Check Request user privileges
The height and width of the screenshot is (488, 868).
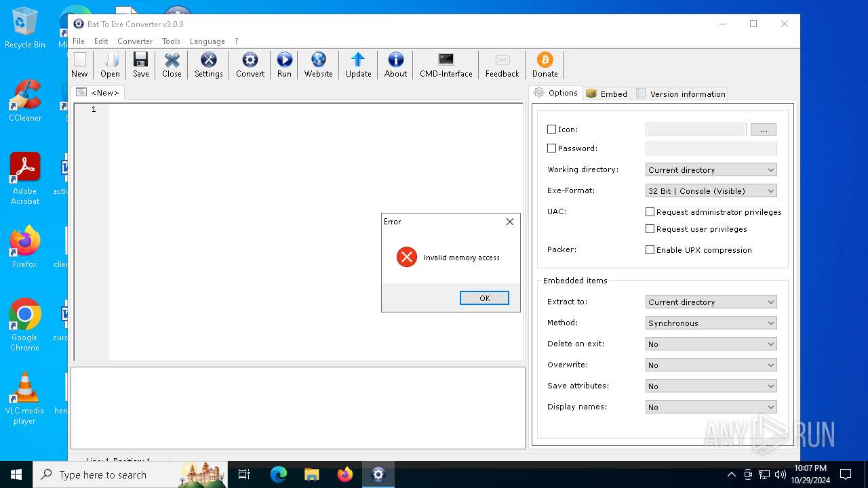650,228
